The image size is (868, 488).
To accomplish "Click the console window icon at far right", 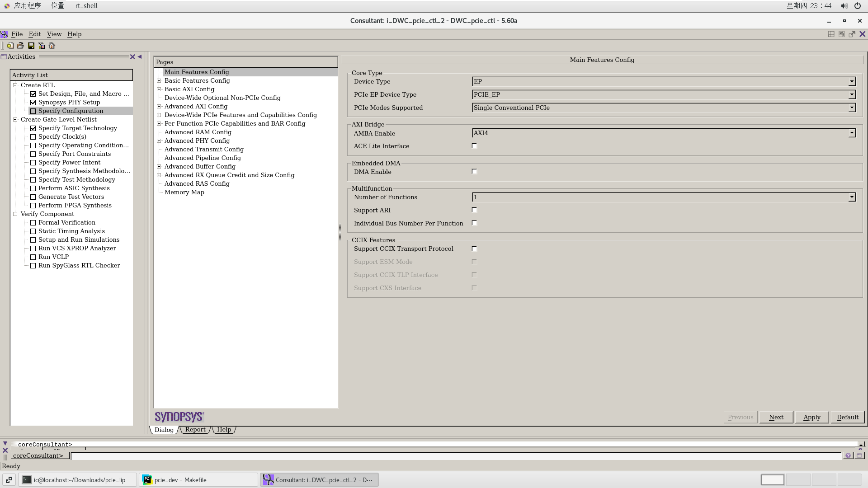I will click(x=859, y=455).
